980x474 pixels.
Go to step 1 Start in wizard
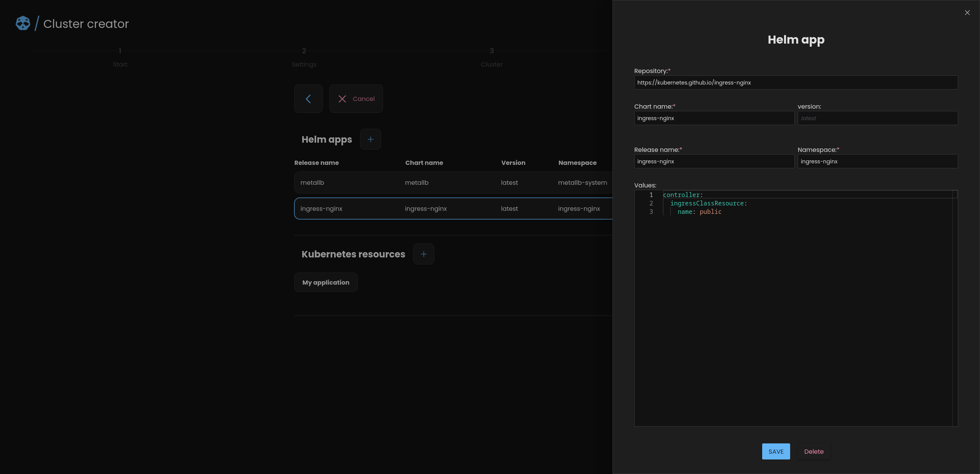click(120, 57)
